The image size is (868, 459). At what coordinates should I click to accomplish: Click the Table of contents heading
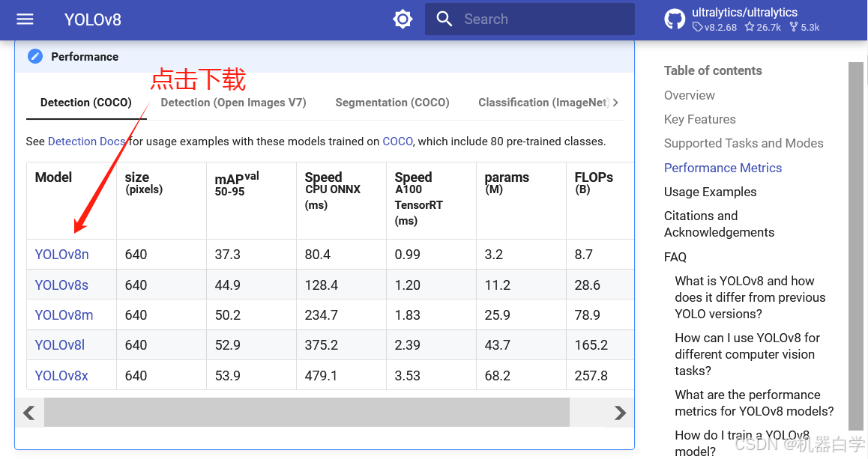tap(713, 70)
